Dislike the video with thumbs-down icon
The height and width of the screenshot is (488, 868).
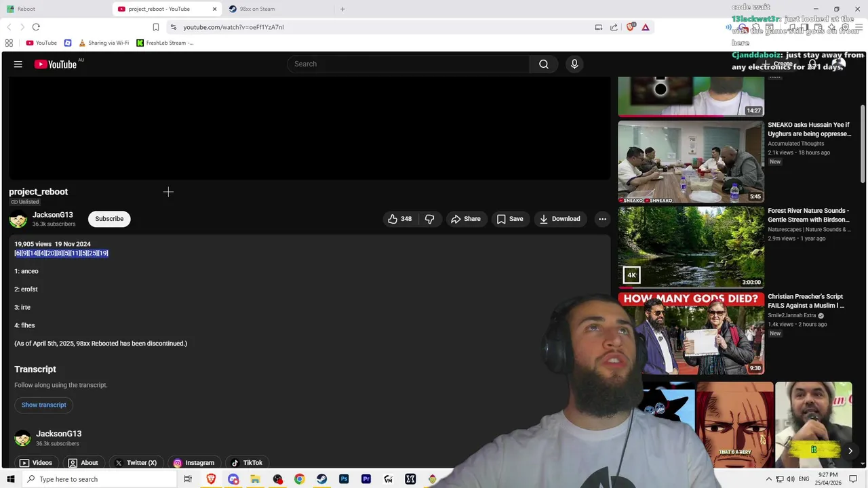point(429,219)
